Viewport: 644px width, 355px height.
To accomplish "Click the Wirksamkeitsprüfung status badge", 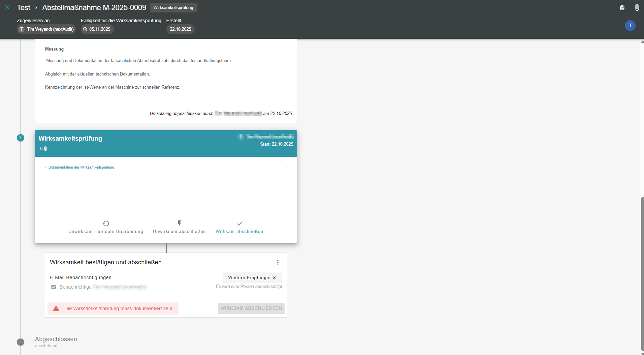I will [x=173, y=7].
